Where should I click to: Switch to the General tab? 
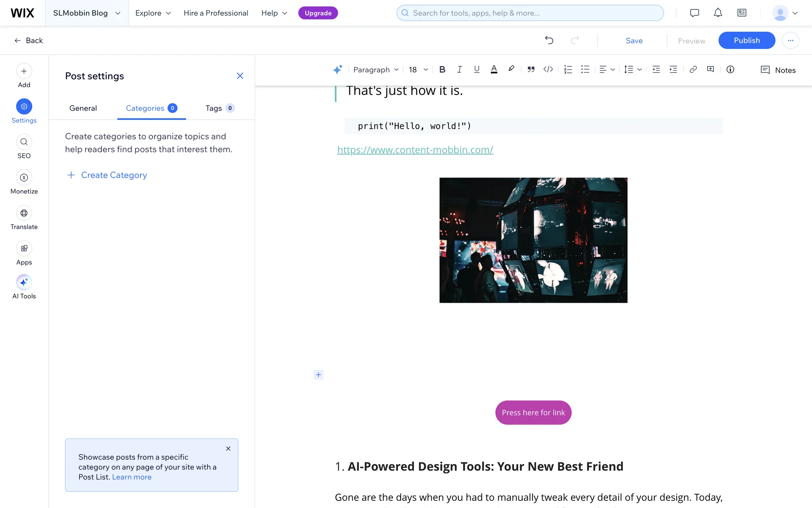(x=83, y=108)
